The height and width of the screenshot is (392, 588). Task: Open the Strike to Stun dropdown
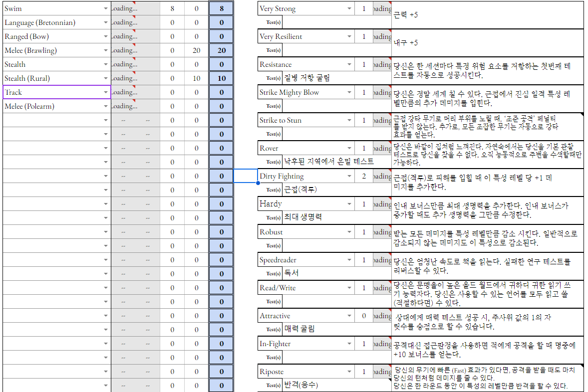[349, 121]
